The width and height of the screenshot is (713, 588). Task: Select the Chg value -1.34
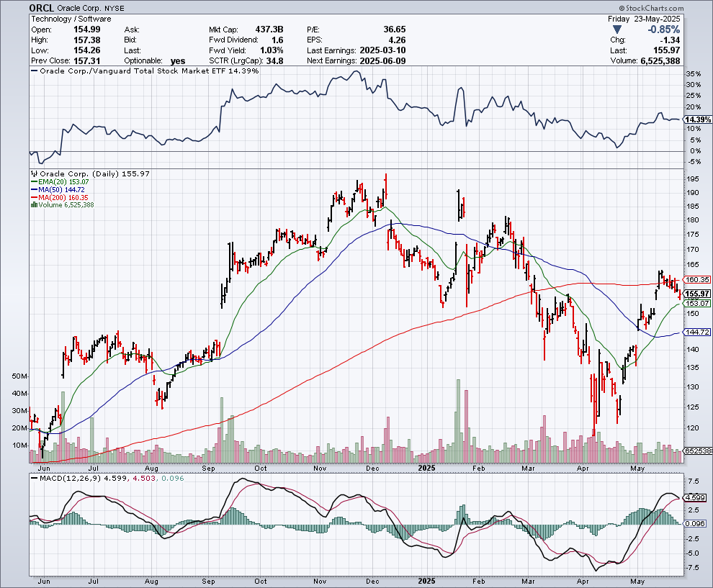[x=671, y=40]
